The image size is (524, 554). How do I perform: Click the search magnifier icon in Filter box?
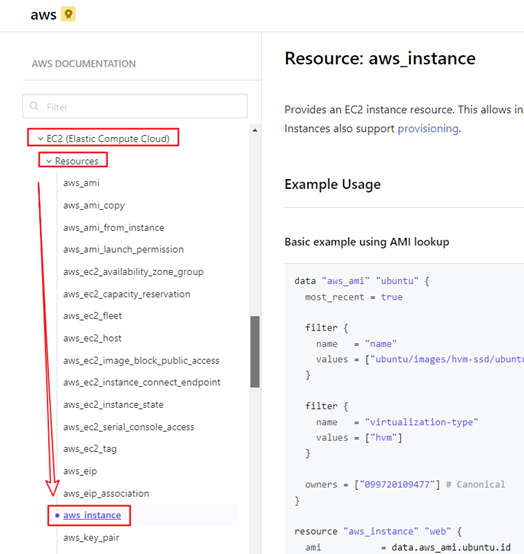[x=34, y=106]
